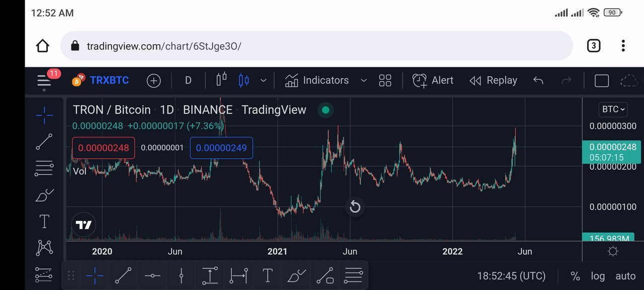Redo the chart action
This screenshot has width=644, height=290.
567,81
